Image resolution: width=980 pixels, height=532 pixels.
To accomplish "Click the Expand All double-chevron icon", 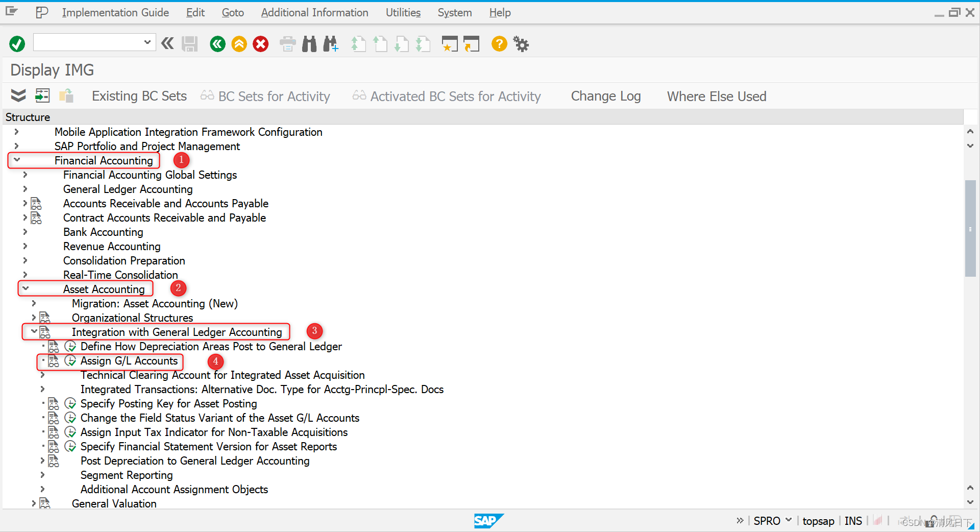I will coord(18,95).
